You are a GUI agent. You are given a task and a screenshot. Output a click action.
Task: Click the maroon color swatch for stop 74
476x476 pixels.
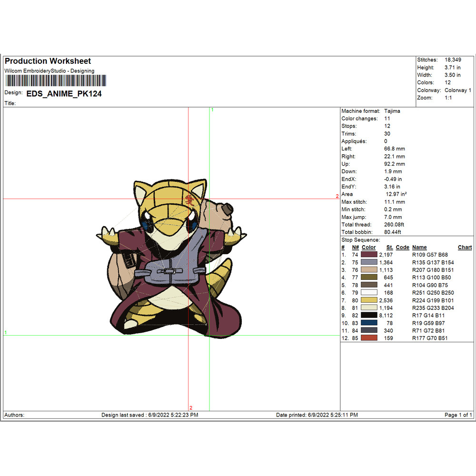pos(369,255)
